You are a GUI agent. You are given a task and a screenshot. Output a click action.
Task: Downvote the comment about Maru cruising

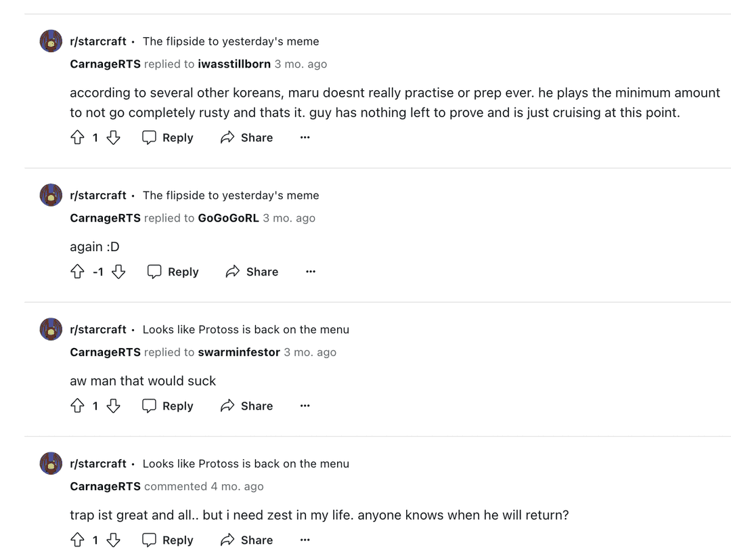(x=113, y=137)
